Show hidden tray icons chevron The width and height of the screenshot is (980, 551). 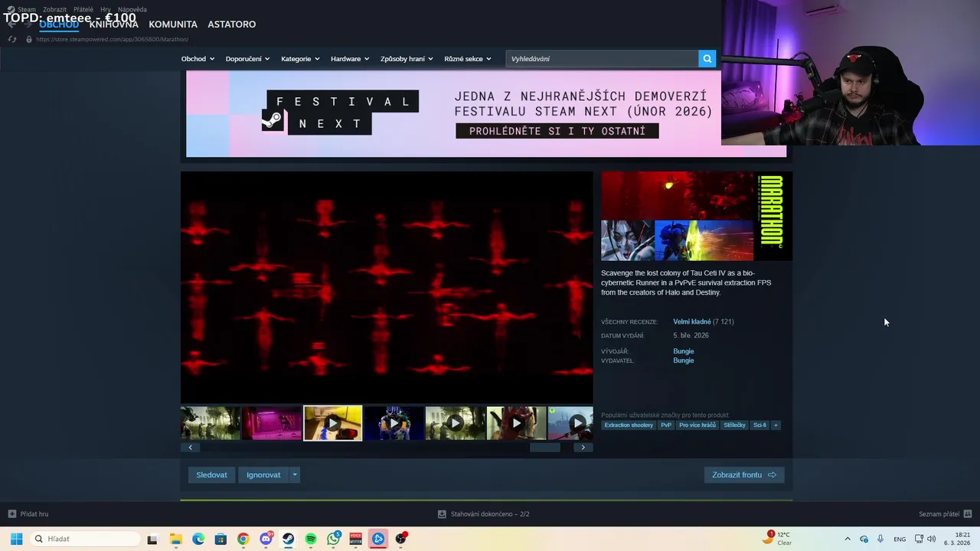click(x=847, y=539)
